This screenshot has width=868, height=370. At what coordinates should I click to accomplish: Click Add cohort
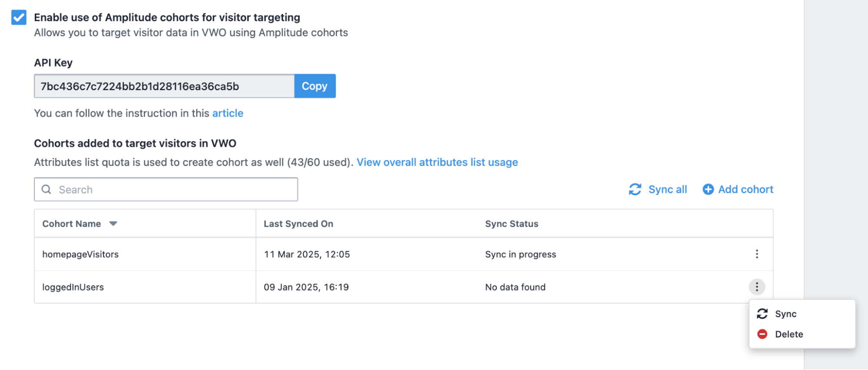coord(738,190)
